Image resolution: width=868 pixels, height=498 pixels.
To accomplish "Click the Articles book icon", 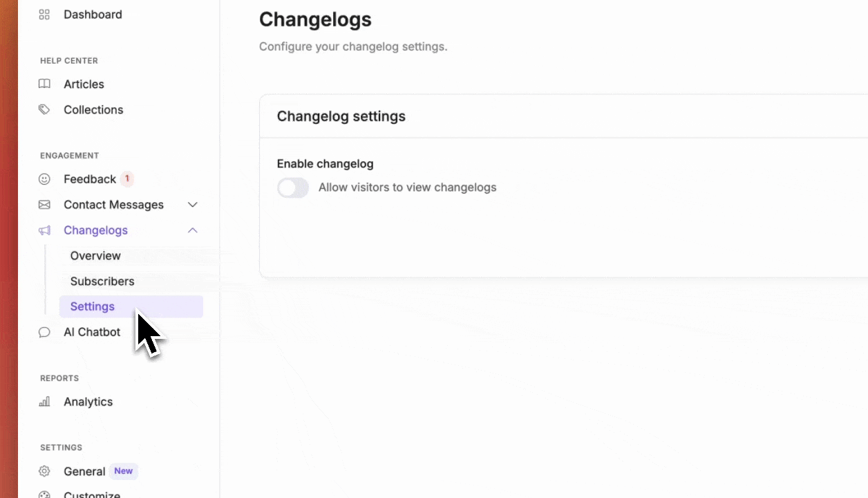I will 44,84.
